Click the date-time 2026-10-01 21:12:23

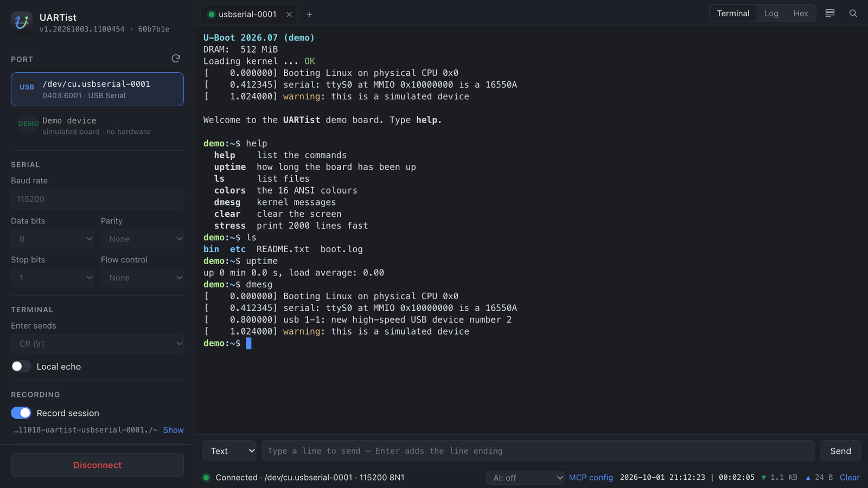click(662, 478)
